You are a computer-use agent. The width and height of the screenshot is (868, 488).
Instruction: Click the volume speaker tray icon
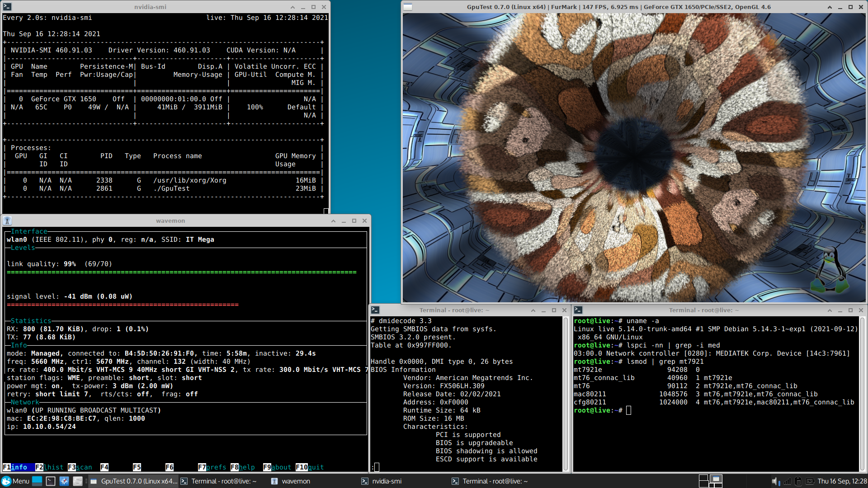coord(775,481)
